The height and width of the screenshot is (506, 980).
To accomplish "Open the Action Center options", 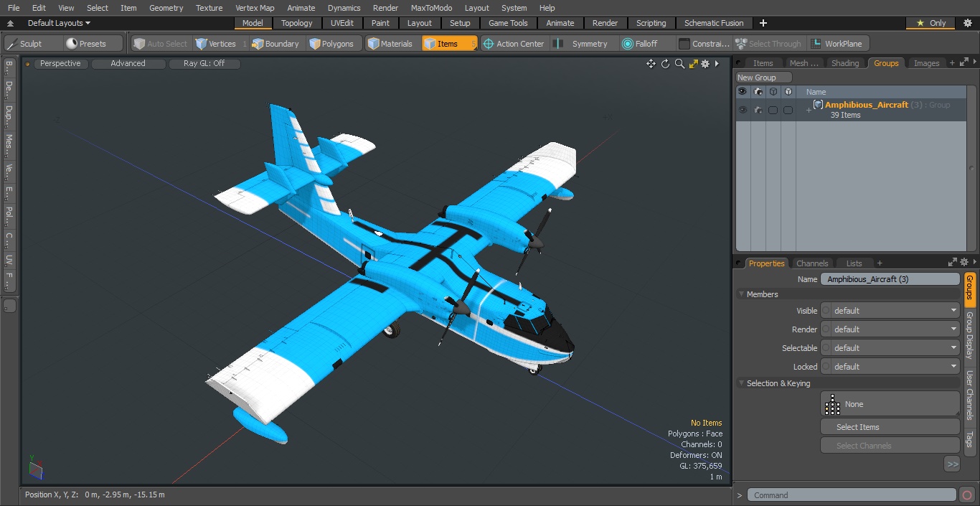I will (514, 44).
